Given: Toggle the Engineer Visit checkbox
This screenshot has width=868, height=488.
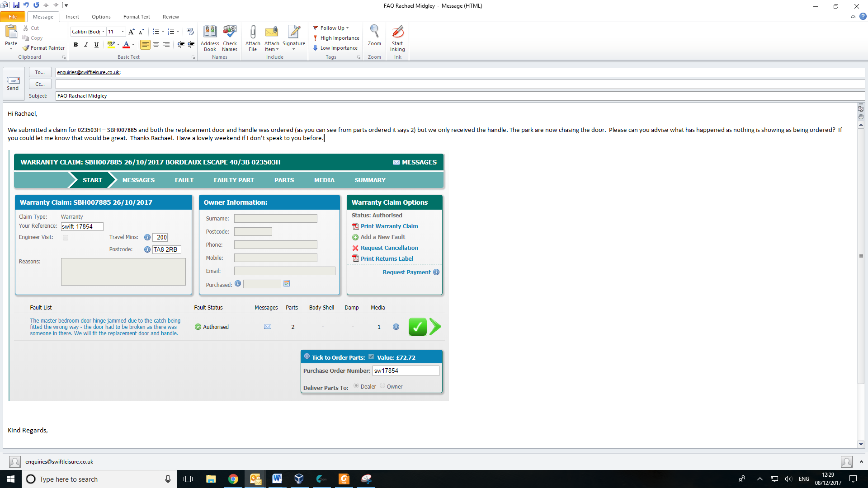Looking at the screenshot, I should pyautogui.click(x=66, y=238).
